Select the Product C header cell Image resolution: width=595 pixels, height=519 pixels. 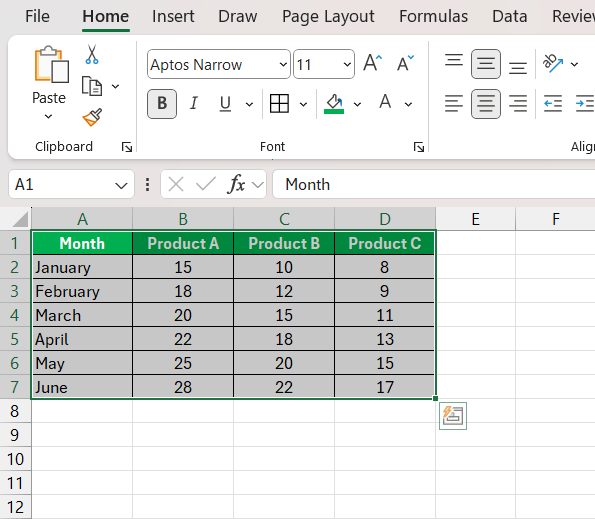pyautogui.click(x=385, y=243)
